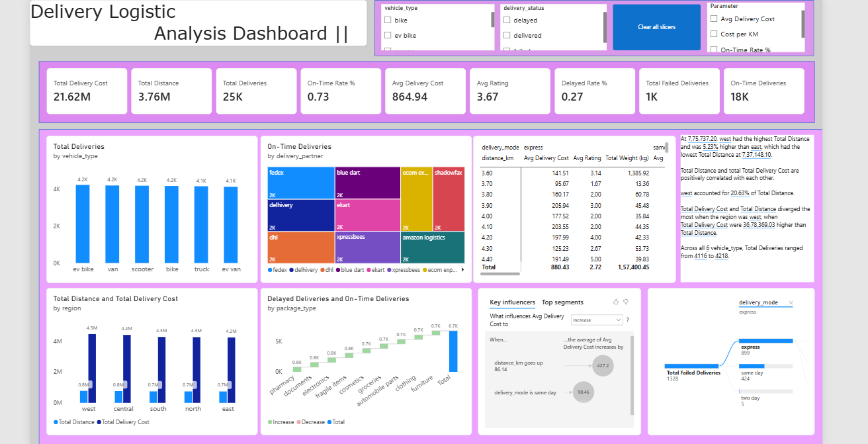
Task: Switch to the Key influencers tab
Action: pos(512,302)
